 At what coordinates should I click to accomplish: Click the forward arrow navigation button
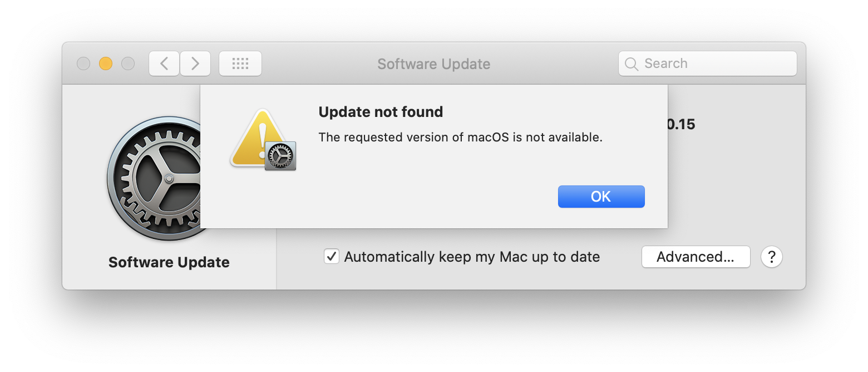195,63
